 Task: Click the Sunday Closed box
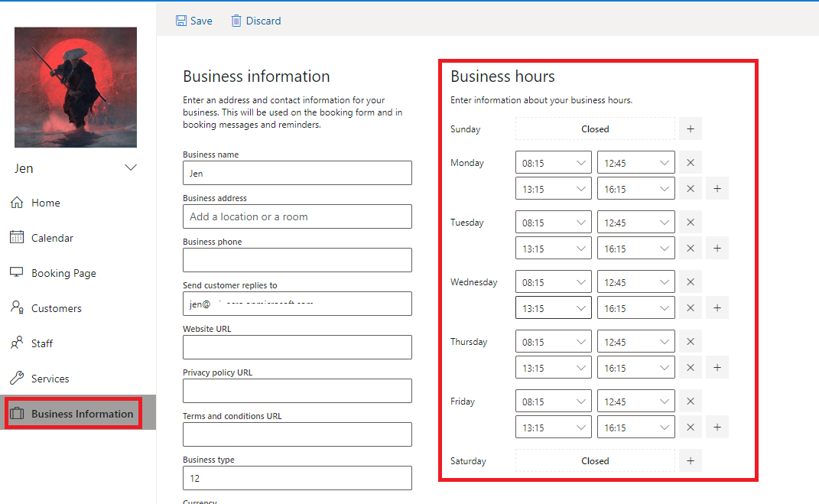(595, 129)
